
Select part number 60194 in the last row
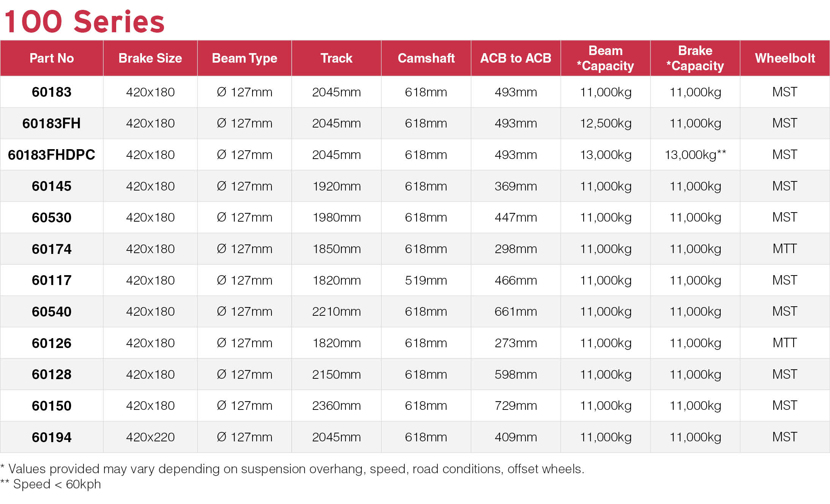click(x=52, y=437)
